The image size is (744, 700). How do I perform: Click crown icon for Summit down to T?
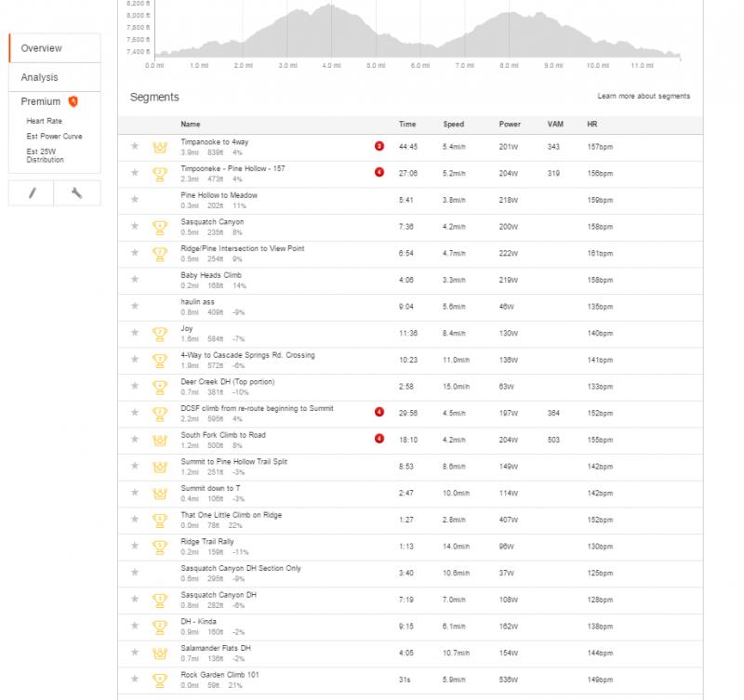click(x=160, y=494)
